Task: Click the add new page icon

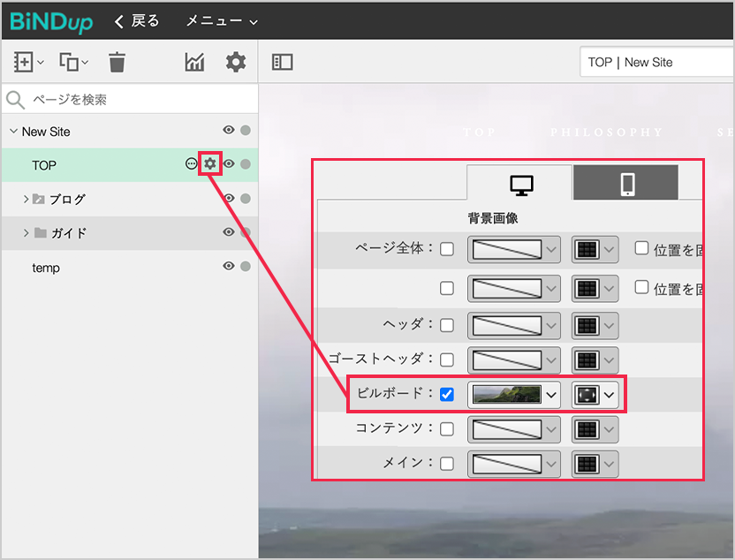Action: 26,62
